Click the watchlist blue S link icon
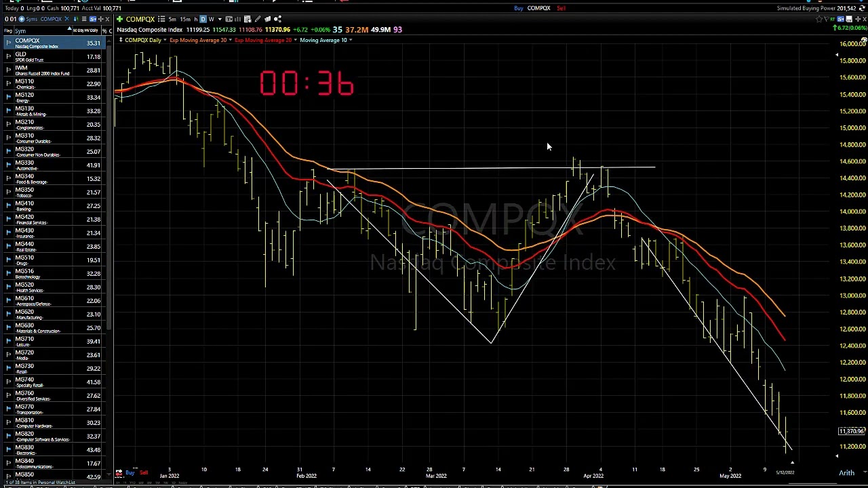Screen dimensions: 868x488 [x=93, y=19]
